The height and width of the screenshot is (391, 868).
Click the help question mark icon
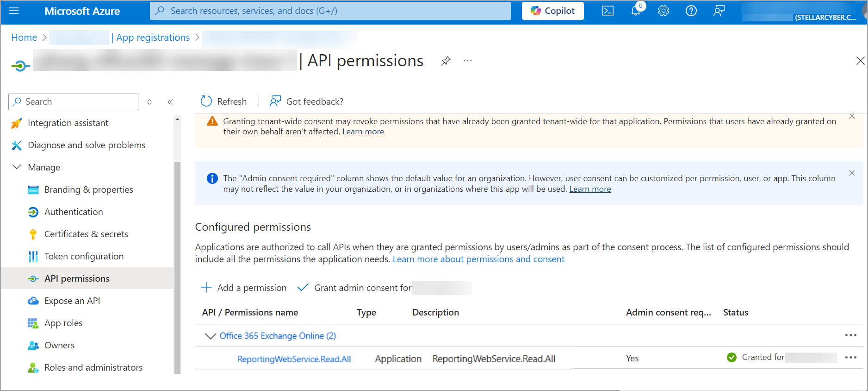(x=691, y=11)
